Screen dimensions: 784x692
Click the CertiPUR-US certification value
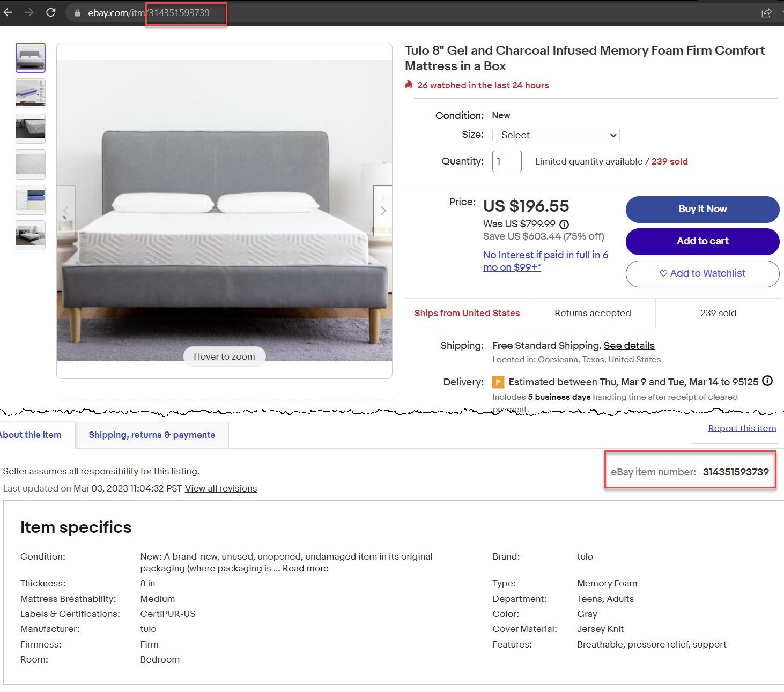click(168, 614)
